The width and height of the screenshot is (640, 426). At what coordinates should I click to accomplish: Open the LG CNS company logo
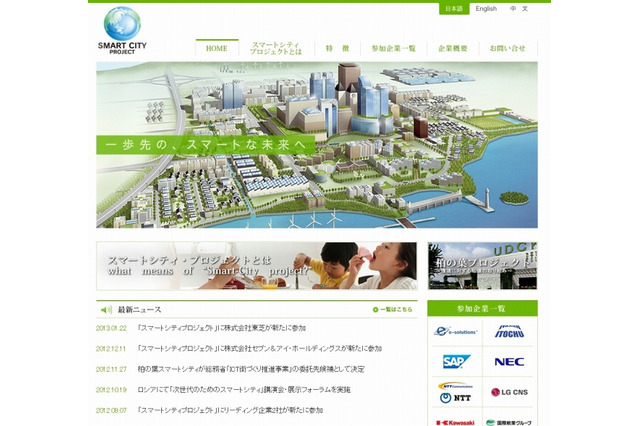(509, 392)
